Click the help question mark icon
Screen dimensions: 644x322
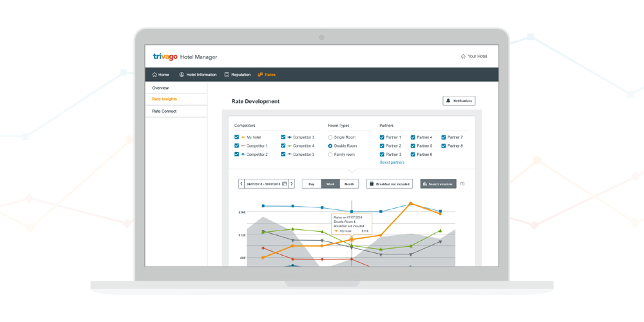tap(462, 184)
